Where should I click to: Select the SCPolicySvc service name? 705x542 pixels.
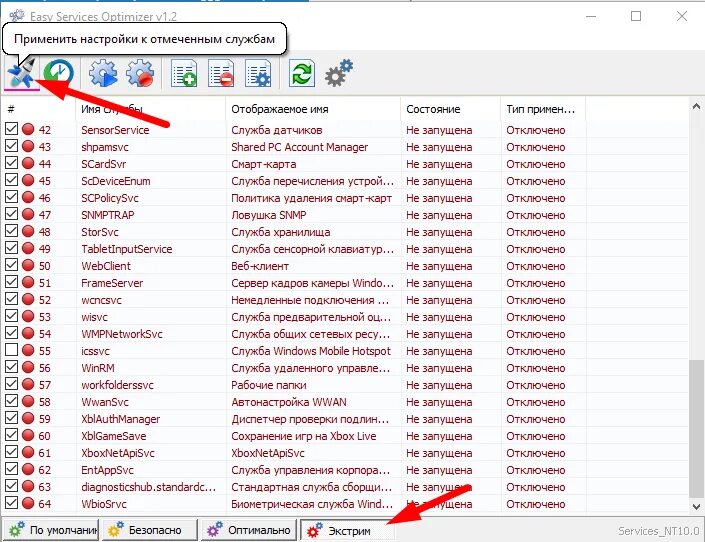click(x=110, y=198)
